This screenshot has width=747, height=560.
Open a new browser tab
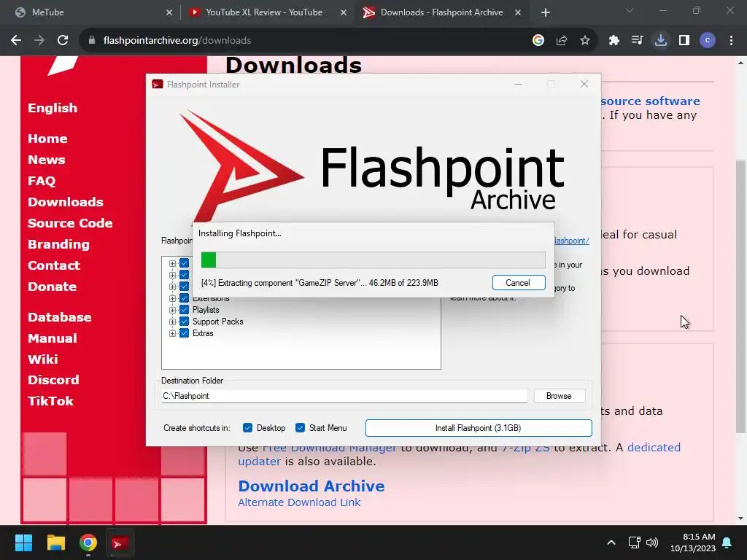pos(546,12)
